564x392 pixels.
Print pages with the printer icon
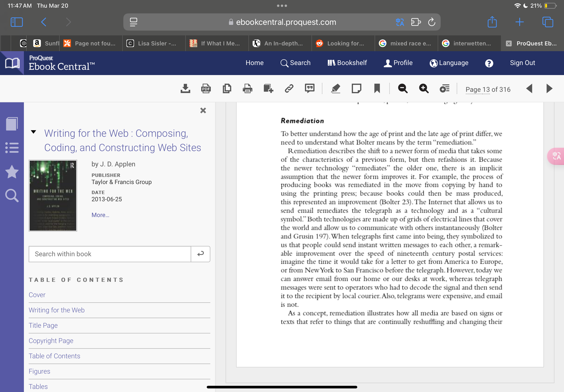click(x=248, y=89)
